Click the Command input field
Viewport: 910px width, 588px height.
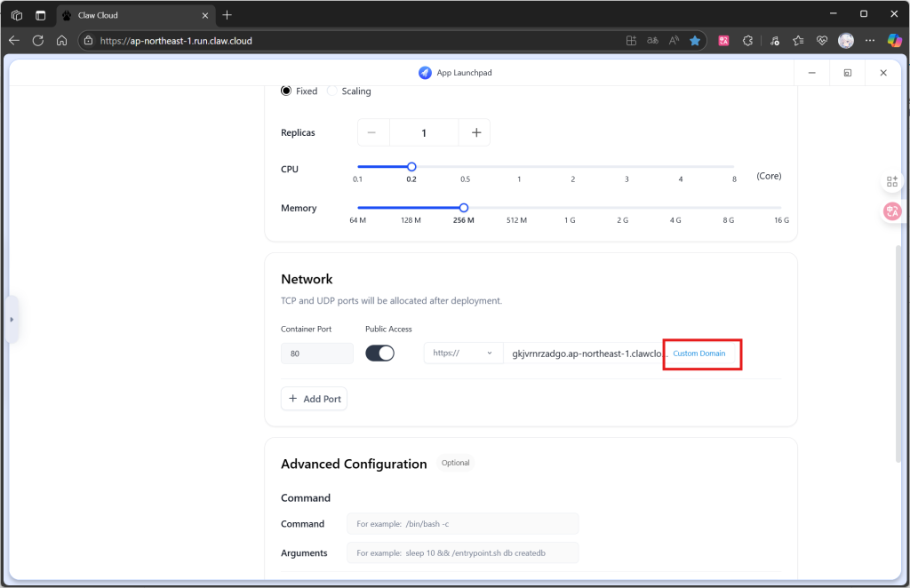pyautogui.click(x=462, y=524)
